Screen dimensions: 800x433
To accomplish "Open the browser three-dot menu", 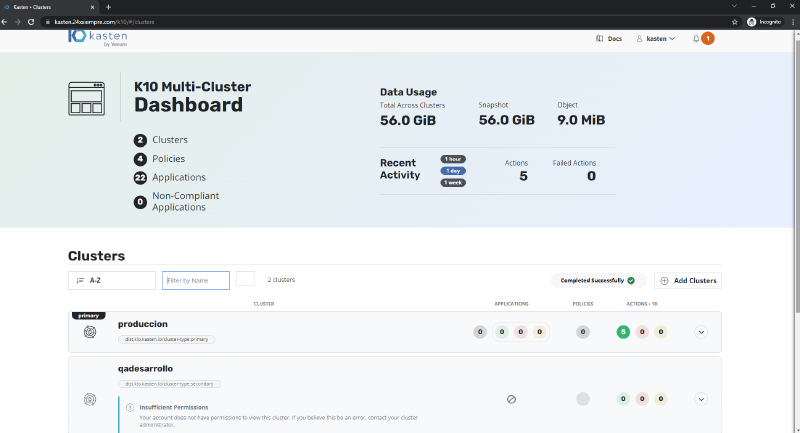I will pos(793,22).
